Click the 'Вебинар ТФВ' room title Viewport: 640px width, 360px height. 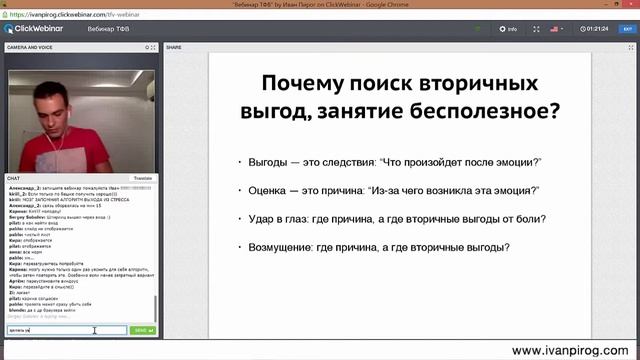[108, 29]
